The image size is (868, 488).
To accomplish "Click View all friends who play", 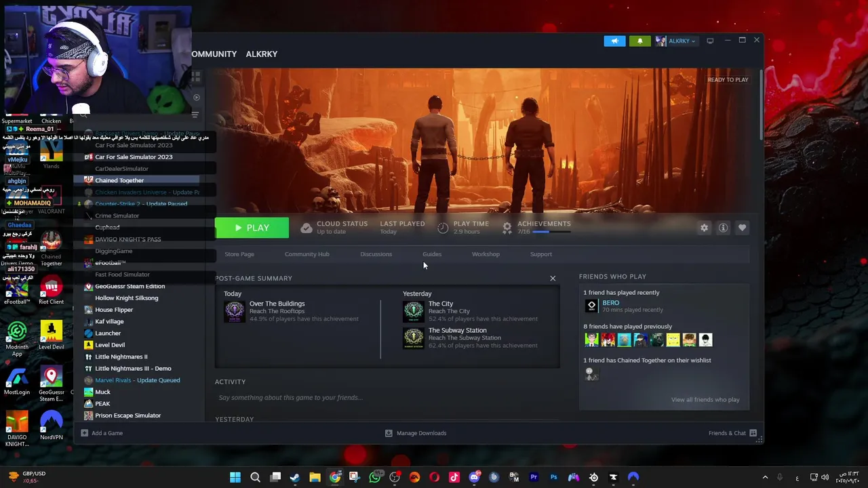I will click(x=705, y=400).
